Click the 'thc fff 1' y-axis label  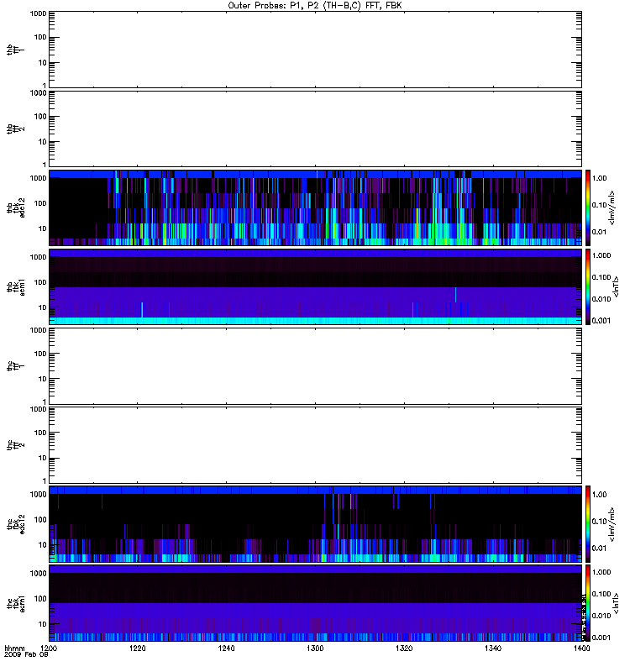pyautogui.click(x=14, y=366)
